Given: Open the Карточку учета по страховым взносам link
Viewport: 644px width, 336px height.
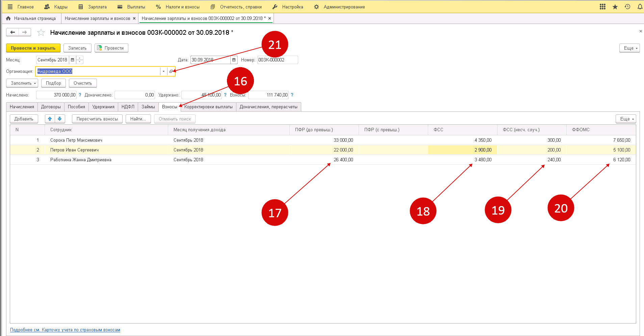Looking at the screenshot, I should point(81,330).
